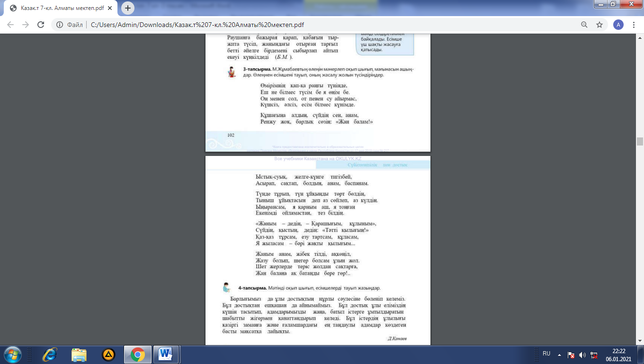Image resolution: width=644 pixels, height=364 pixels.
Task: Open the network status tray icon
Action: pyautogui.click(x=593, y=355)
